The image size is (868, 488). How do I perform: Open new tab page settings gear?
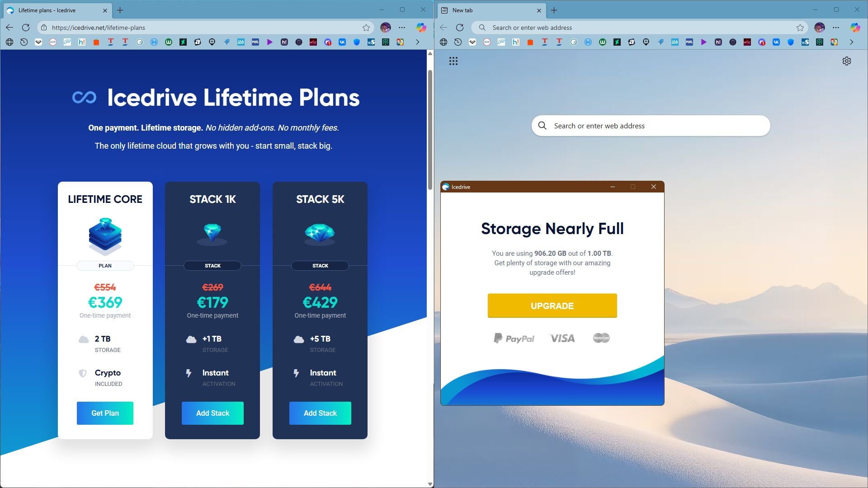(x=846, y=61)
